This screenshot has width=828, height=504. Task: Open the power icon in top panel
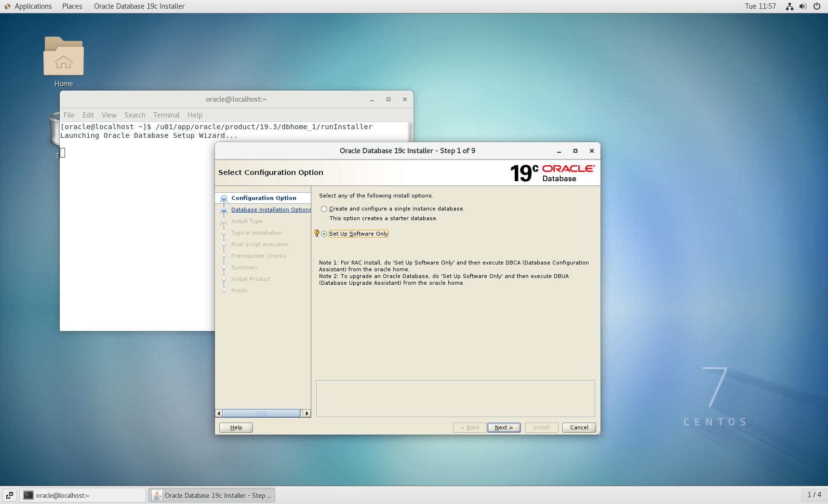817,6
